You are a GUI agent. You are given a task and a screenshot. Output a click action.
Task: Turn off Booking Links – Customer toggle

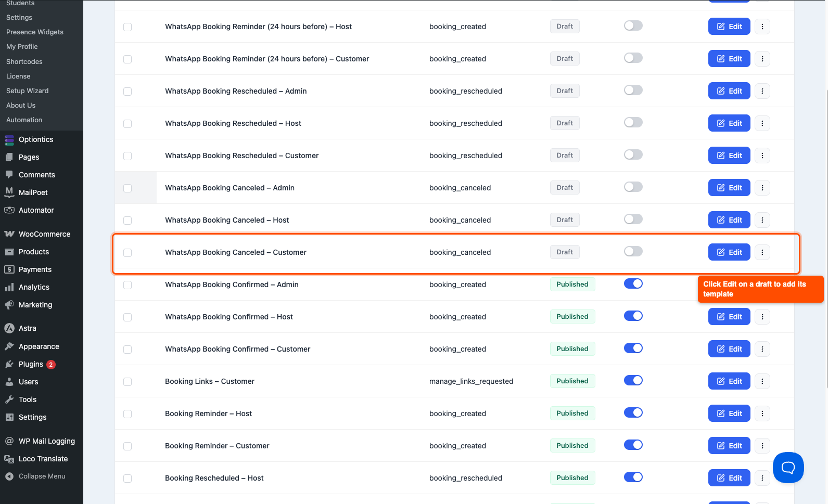point(633,381)
